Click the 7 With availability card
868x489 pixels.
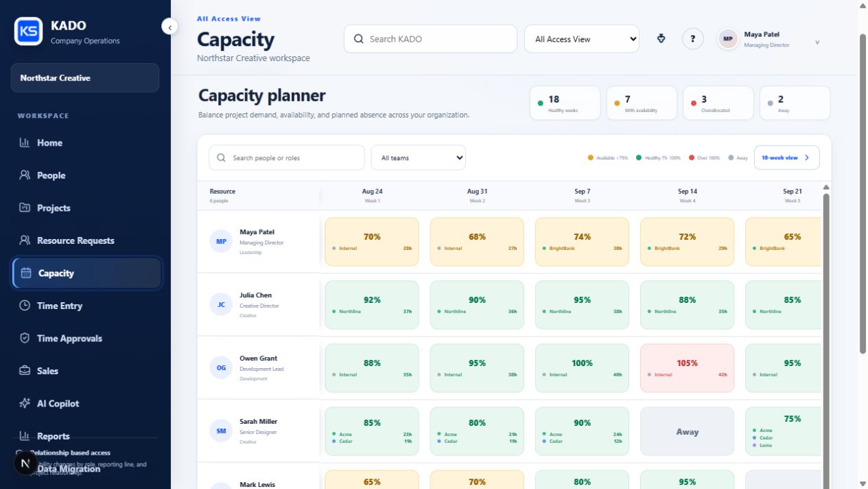(642, 103)
